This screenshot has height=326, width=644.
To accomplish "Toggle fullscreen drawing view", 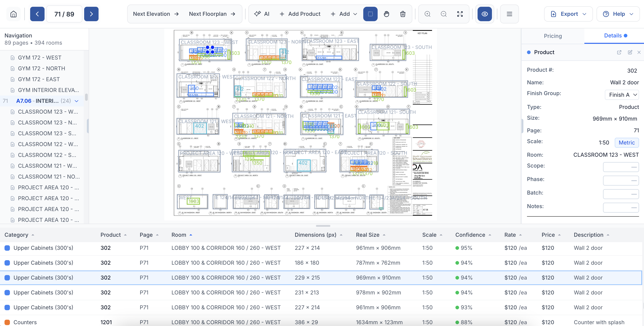I will click(x=460, y=14).
